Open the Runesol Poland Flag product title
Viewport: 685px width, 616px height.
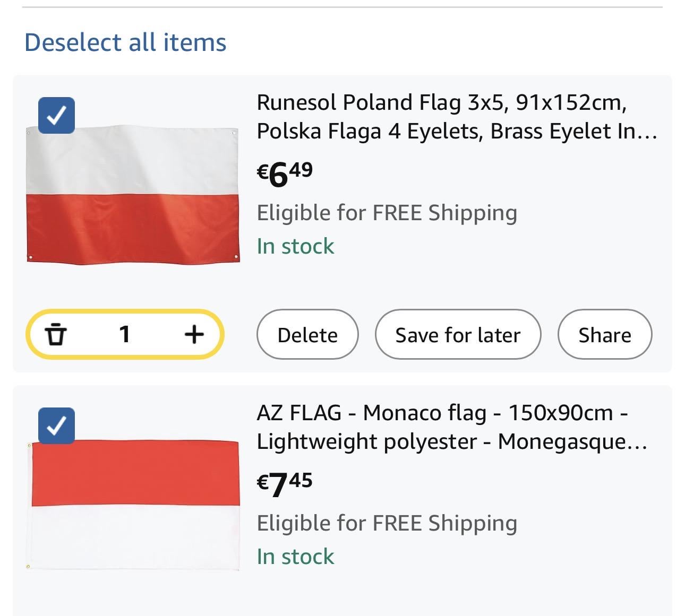click(457, 117)
